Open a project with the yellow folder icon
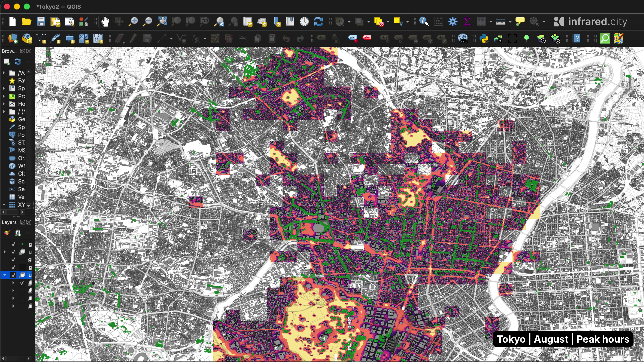The width and height of the screenshot is (644, 362). 26,22
